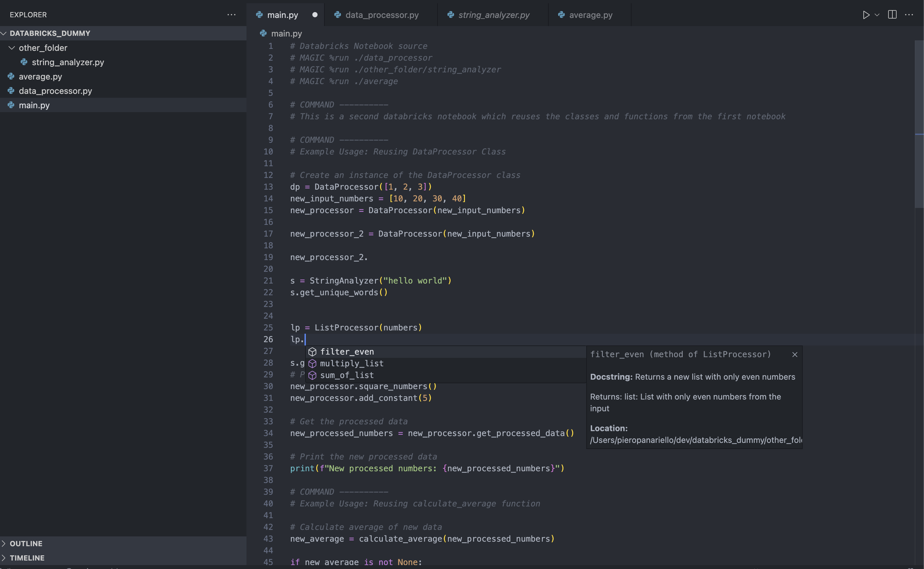924x569 pixels.
Task: Click print statement on line 37
Action: [427, 468]
